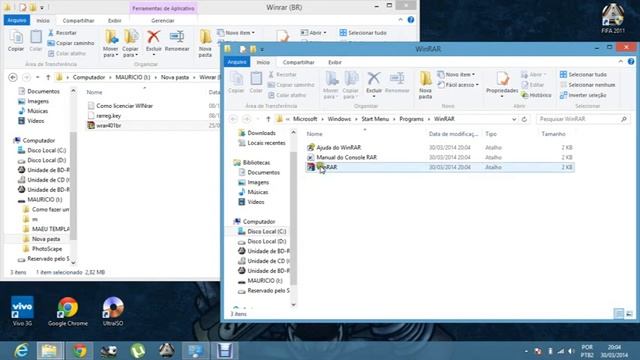Select wrar401br file
The height and width of the screenshot is (360, 640).
tap(104, 125)
